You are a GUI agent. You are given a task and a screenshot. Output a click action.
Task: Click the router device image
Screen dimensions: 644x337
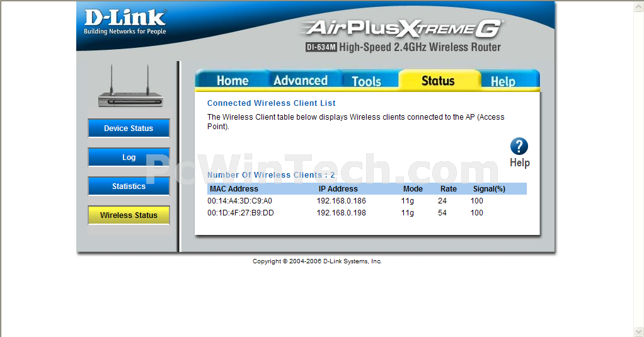pyautogui.click(x=130, y=86)
